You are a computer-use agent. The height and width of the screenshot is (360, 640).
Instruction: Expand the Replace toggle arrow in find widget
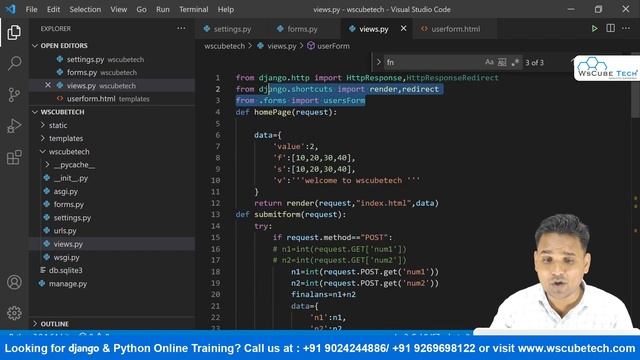pos(378,62)
